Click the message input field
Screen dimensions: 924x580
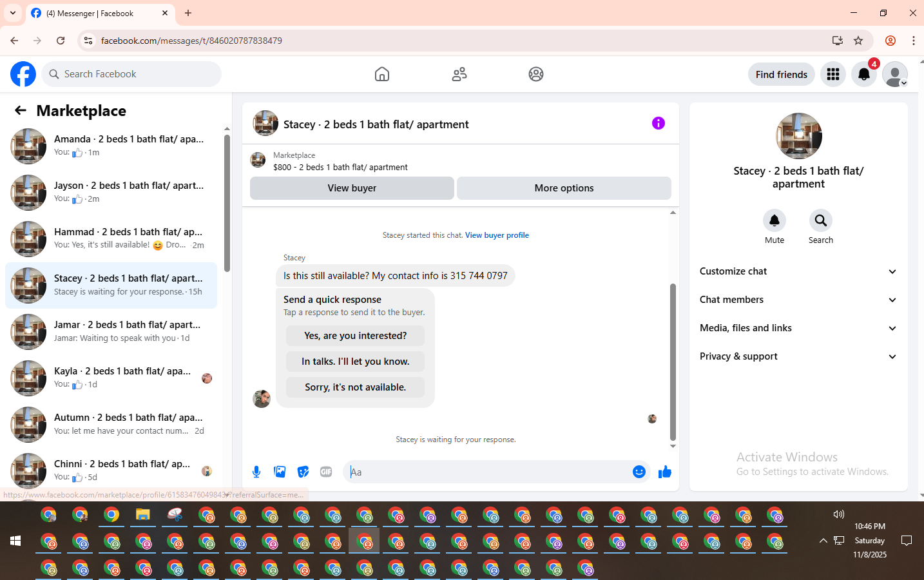(x=488, y=472)
